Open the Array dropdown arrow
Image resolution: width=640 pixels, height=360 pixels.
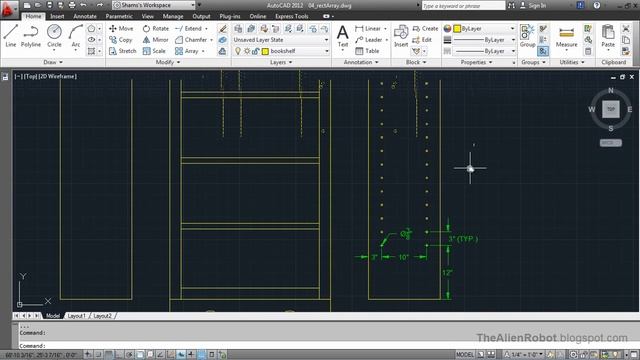[x=203, y=51]
